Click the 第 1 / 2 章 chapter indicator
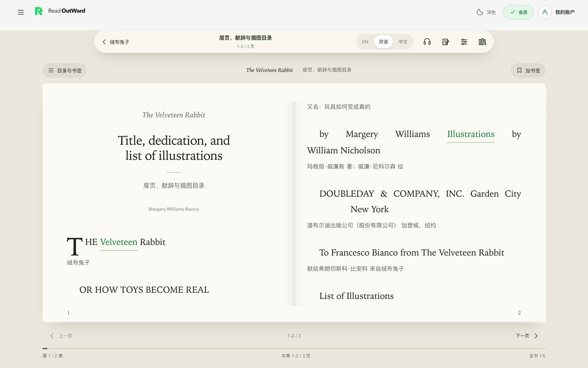The height and width of the screenshot is (368, 588). 53,356
